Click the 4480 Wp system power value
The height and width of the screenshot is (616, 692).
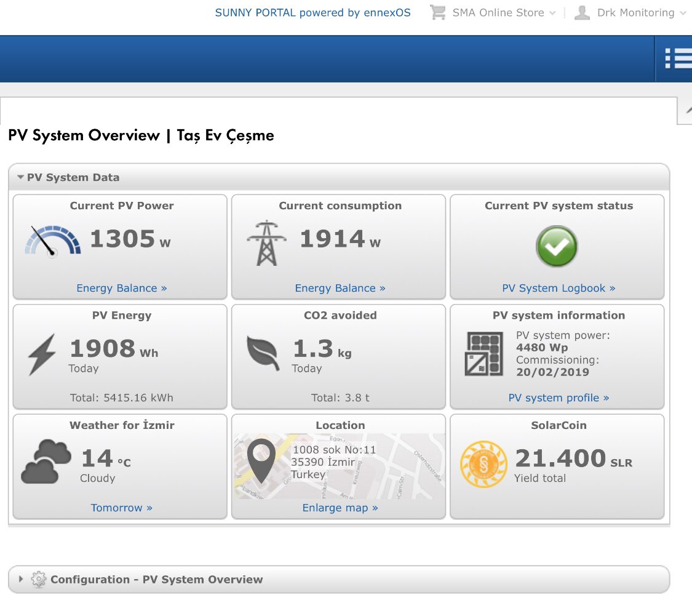542,348
